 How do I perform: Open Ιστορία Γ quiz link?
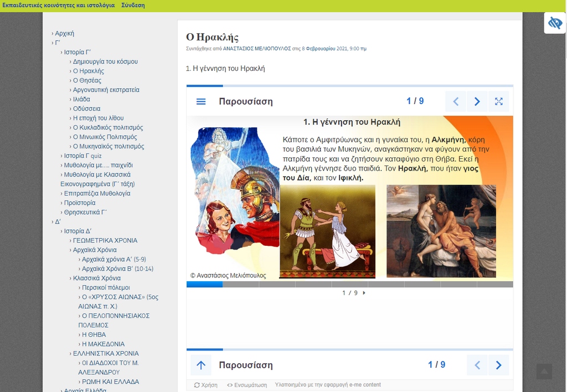pos(83,156)
